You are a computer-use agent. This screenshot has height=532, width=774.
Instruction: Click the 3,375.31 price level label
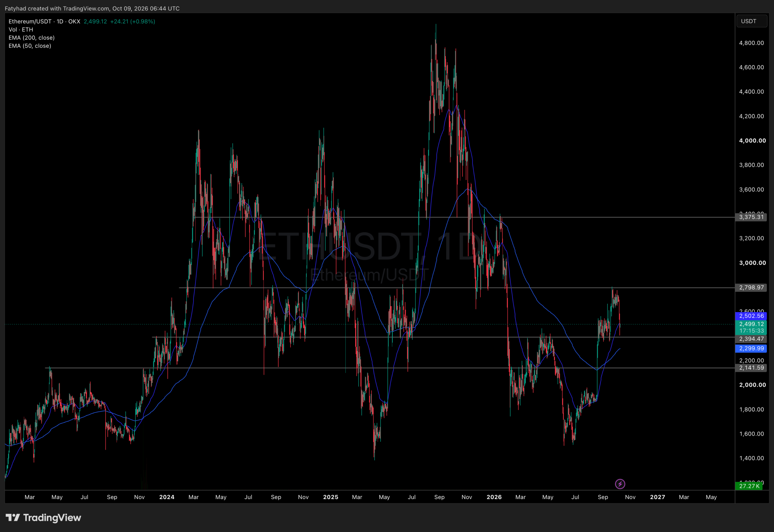click(751, 217)
